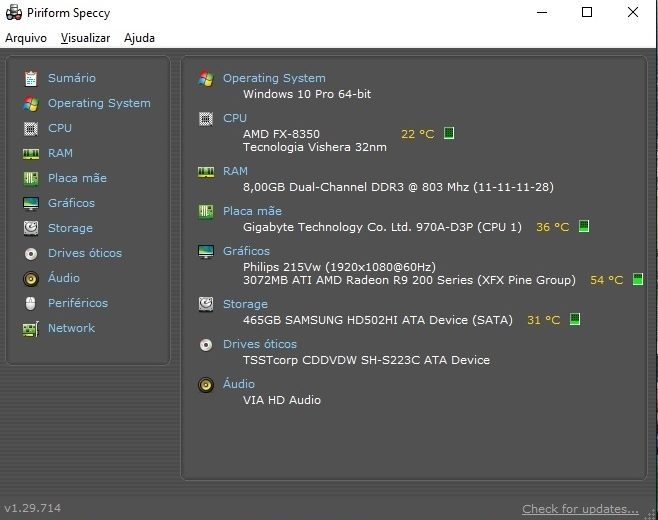Click the CPU temperature green indicator
This screenshot has height=520, width=658.
449,133
